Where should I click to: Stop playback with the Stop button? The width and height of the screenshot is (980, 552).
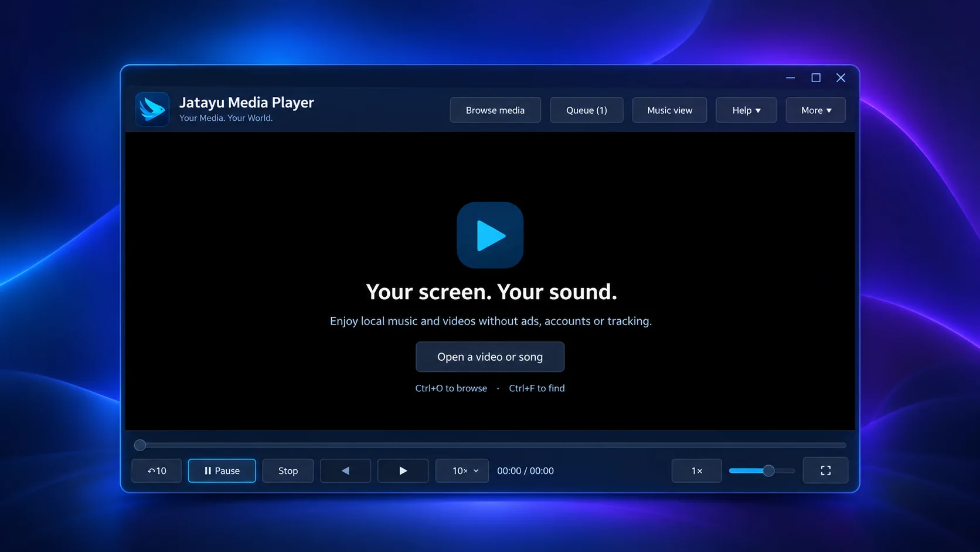288,470
